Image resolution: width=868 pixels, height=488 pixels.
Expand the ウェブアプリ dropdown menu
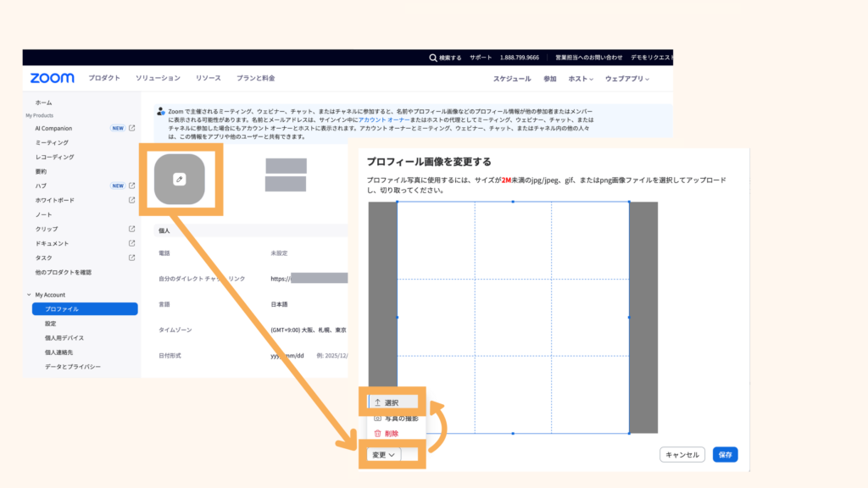[x=627, y=79]
